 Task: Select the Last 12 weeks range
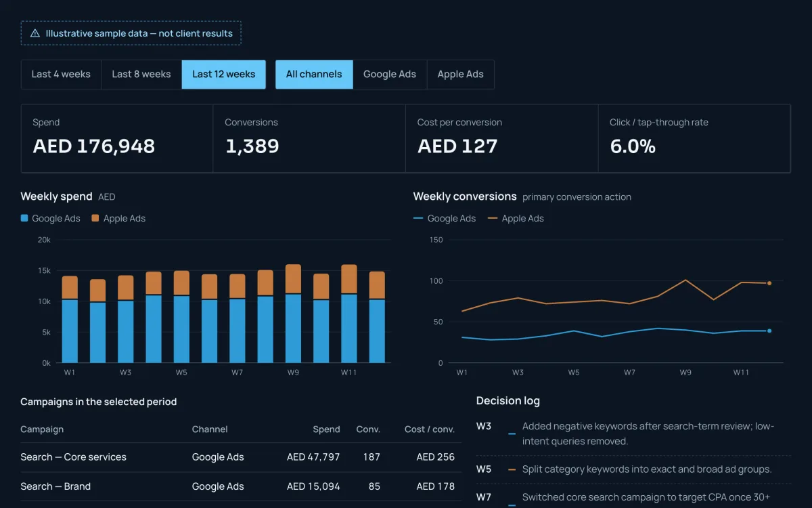click(224, 75)
